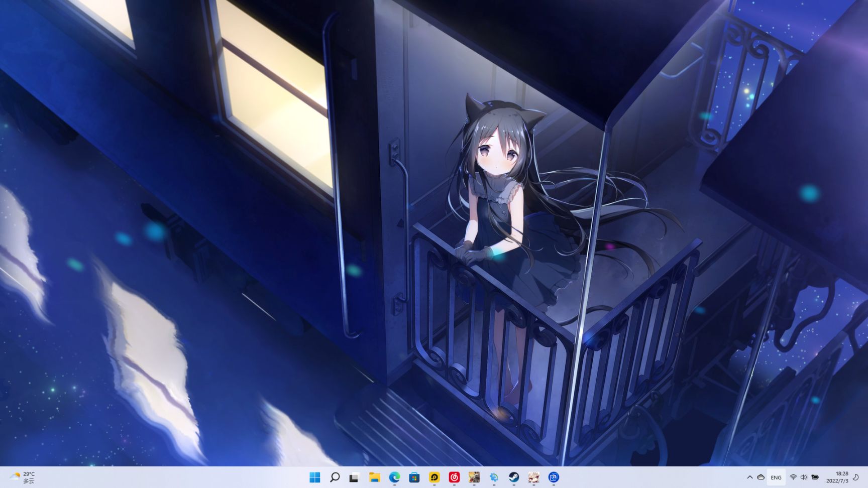Open the Microsoft Store
This screenshot has width=868, height=488.
[x=414, y=477]
